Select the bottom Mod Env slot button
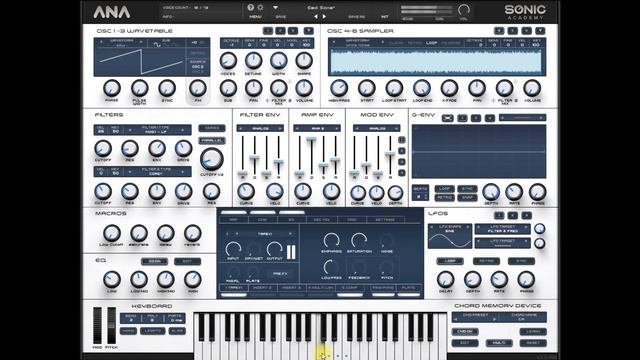 tap(402, 173)
